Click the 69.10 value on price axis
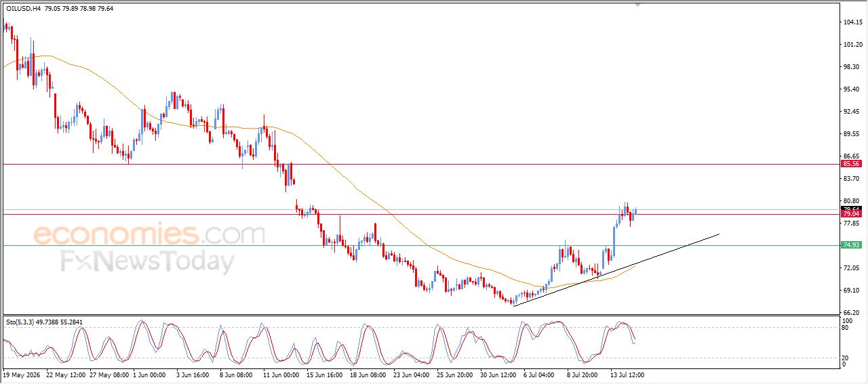868x384 pixels. [x=851, y=291]
